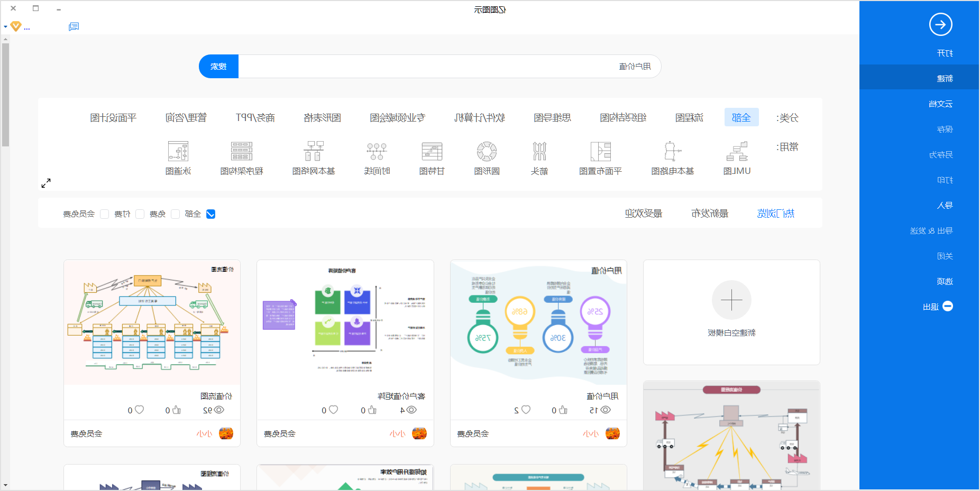Click the blue 搜索 button
Image resolution: width=980 pixels, height=491 pixels.
[x=218, y=67]
